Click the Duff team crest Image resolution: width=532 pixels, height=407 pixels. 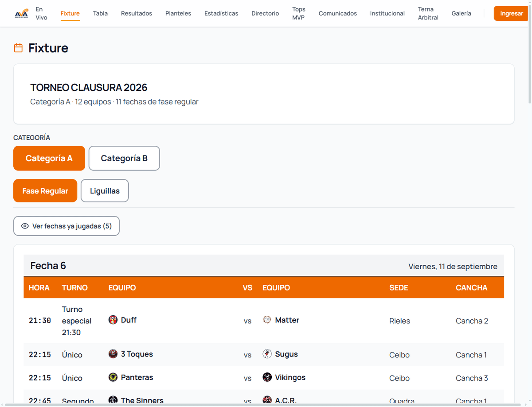pos(113,320)
